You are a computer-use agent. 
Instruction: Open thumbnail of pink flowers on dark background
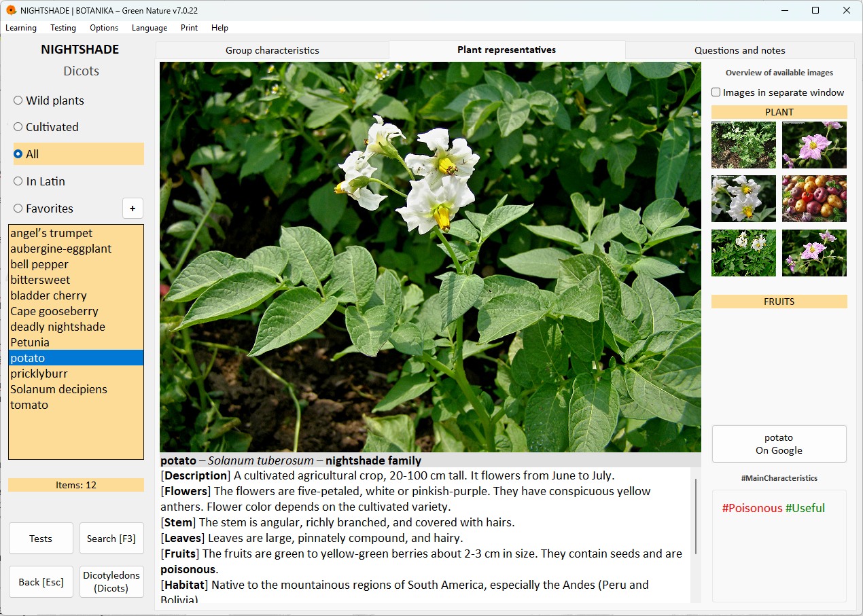(814, 253)
